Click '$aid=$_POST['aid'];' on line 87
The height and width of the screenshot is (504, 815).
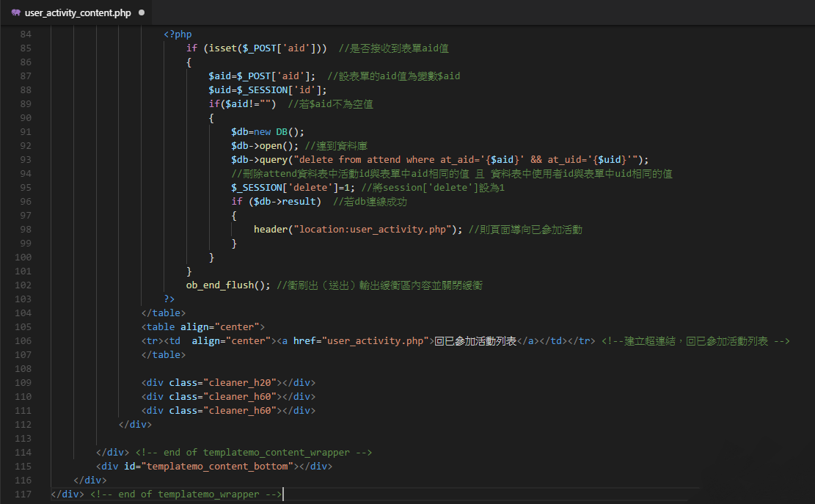coord(262,76)
